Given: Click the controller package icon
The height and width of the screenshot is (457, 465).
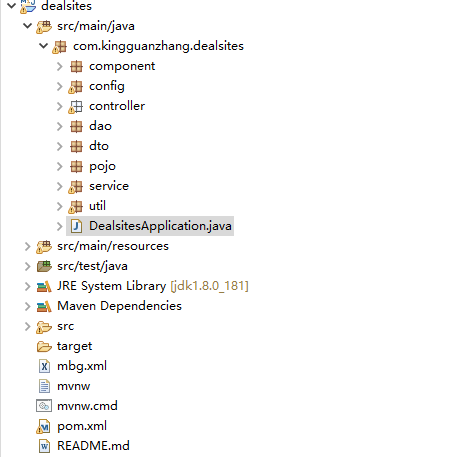Looking at the screenshot, I should click(x=76, y=107).
